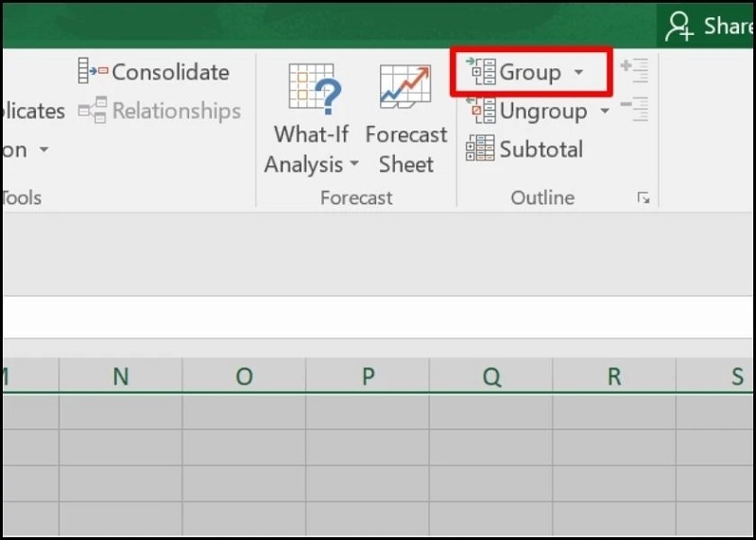Click the Ungroup icon
Screen dimensions: 756x540
coord(481,111)
